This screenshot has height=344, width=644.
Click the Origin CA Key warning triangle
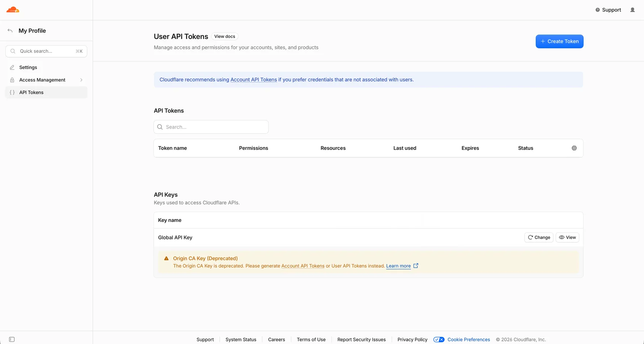[x=166, y=258]
